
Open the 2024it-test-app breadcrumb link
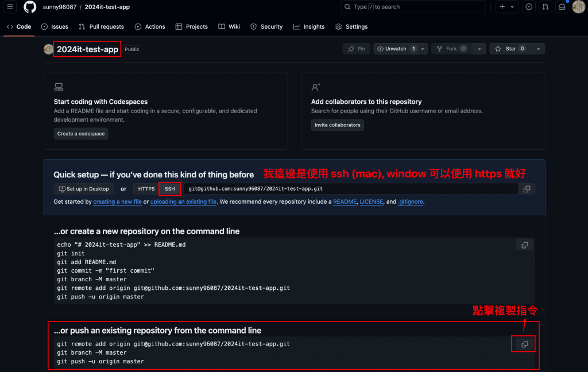click(107, 7)
